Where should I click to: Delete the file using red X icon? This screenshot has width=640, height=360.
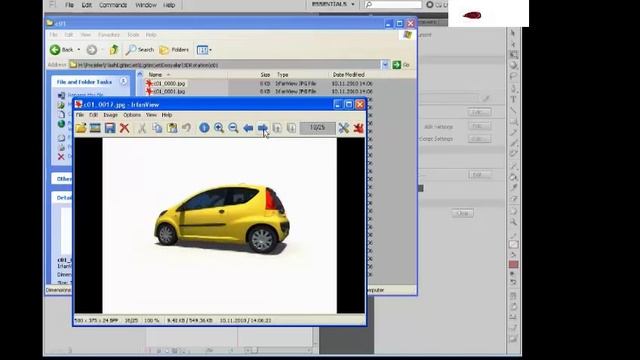(124, 128)
